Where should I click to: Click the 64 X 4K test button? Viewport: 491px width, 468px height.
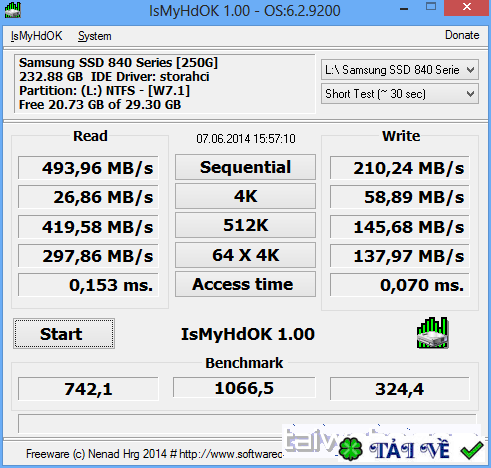245,255
